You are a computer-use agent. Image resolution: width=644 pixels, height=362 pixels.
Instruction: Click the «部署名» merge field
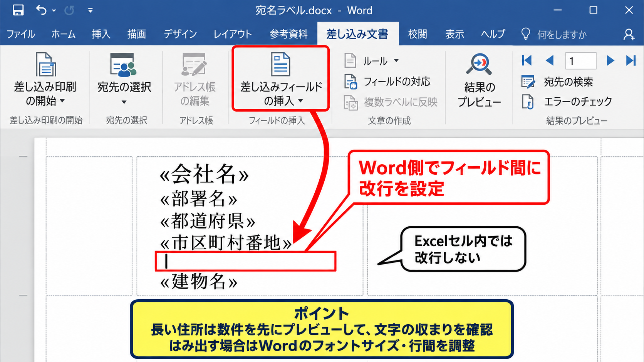pos(198,199)
